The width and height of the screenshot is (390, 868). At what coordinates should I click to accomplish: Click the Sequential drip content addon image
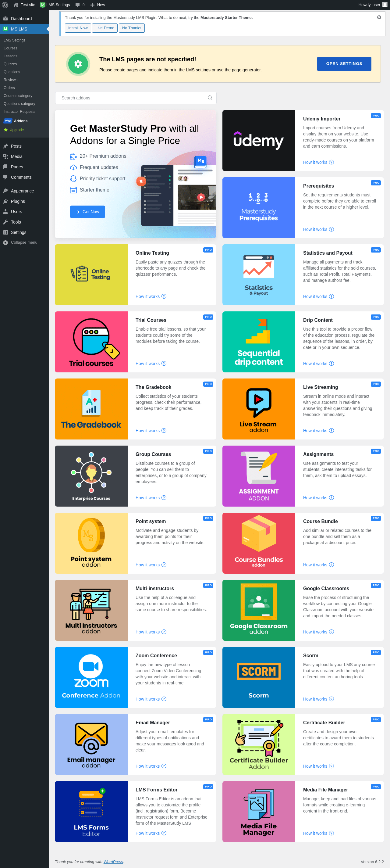pyautogui.click(x=258, y=342)
